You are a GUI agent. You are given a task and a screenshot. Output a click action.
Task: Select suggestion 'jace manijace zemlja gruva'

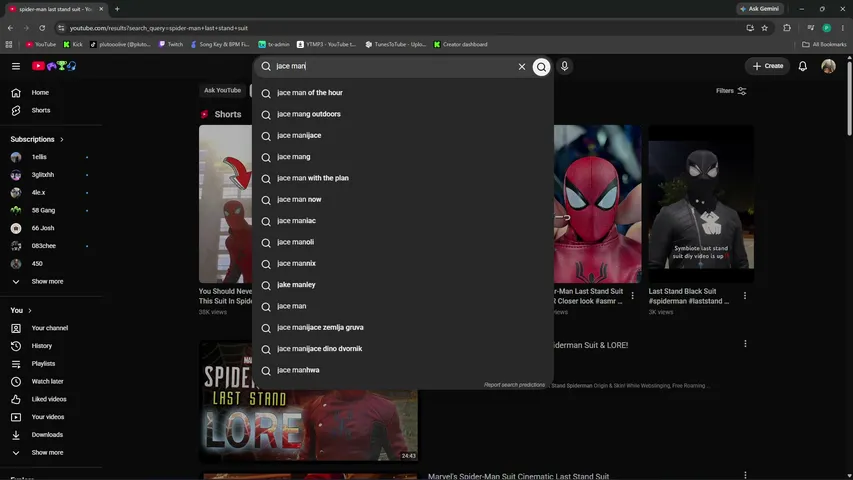point(403,328)
